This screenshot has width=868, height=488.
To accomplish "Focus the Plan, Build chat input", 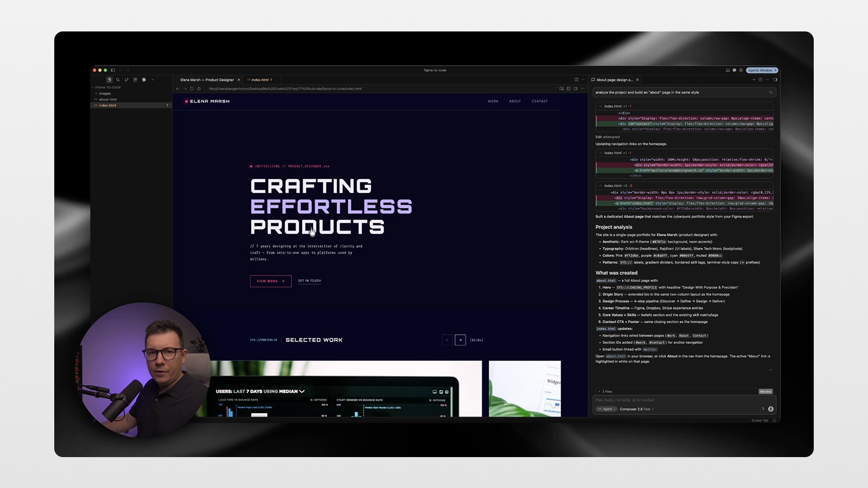I will 685,400.
